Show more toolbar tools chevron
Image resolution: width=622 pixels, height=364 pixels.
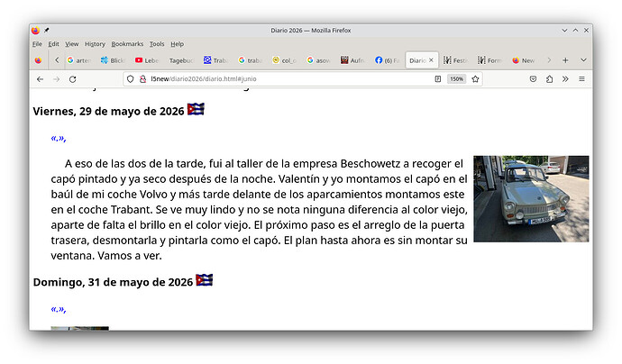(x=565, y=79)
